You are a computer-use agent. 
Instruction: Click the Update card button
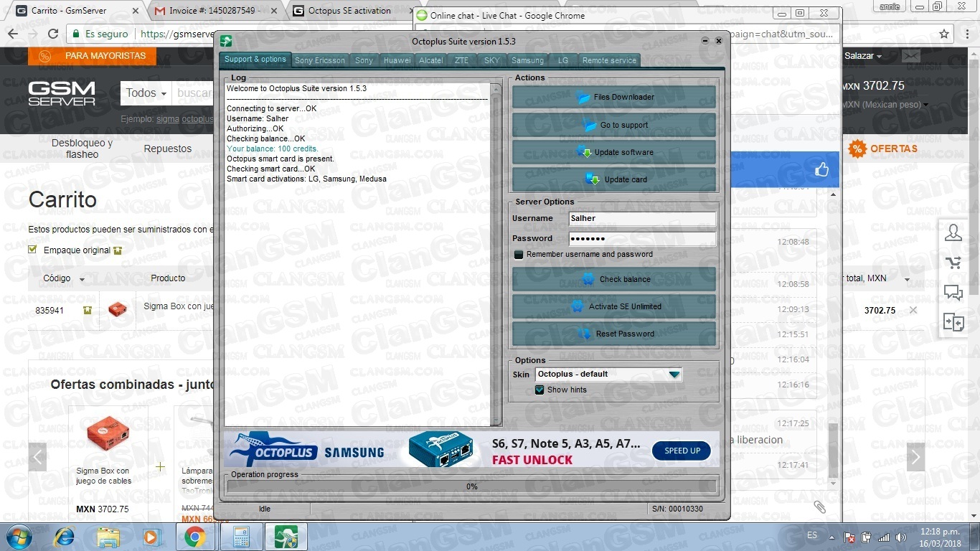614,179
